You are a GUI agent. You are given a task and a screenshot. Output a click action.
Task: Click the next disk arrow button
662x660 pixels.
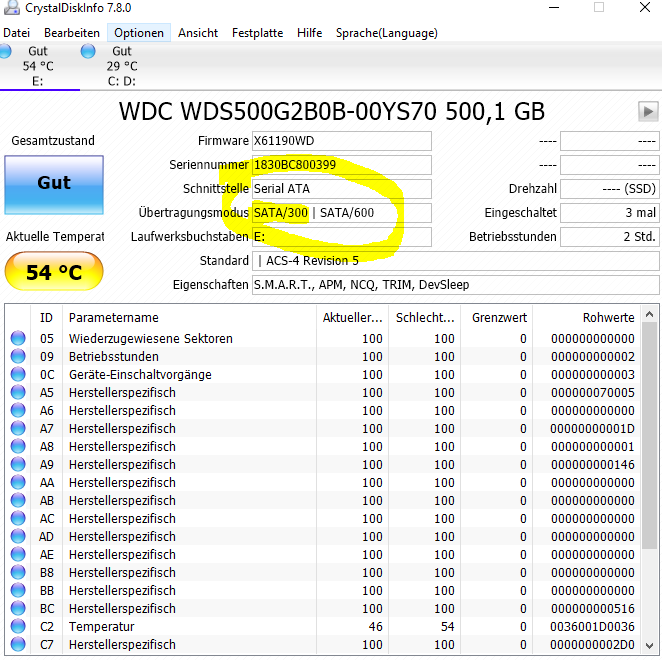[648, 112]
